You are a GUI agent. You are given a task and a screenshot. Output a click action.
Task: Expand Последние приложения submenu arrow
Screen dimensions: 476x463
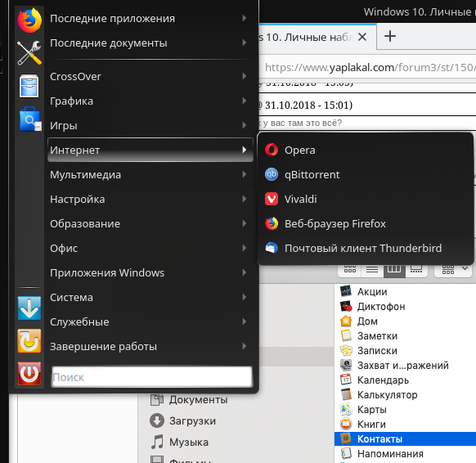[245, 18]
